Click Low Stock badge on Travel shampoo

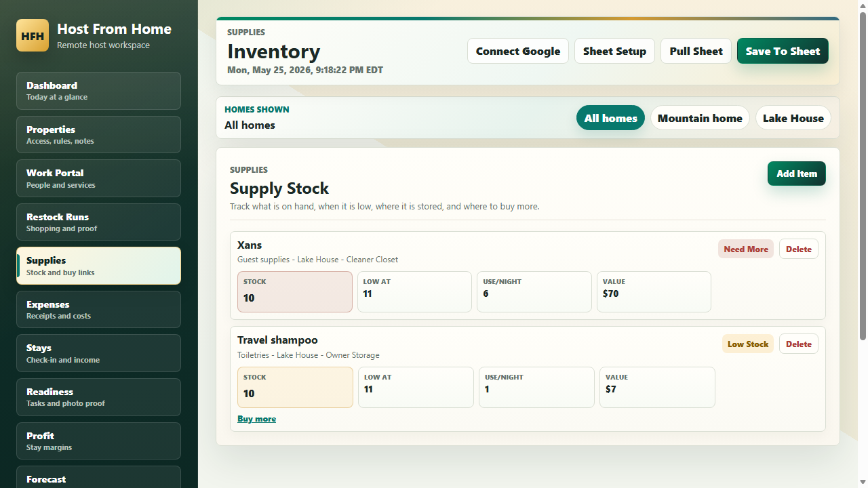[748, 344]
